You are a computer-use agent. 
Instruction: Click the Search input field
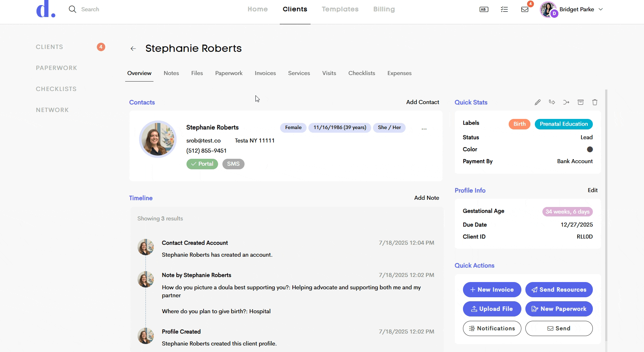coord(90,9)
